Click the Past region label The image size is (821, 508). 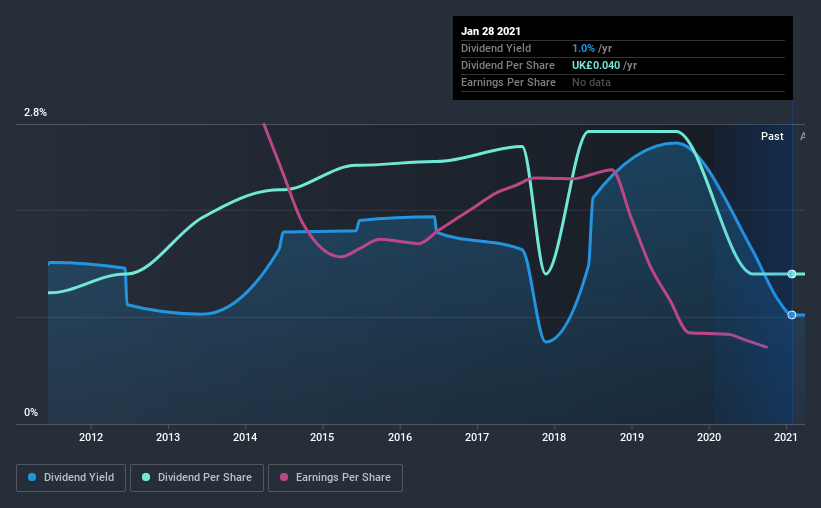772,137
